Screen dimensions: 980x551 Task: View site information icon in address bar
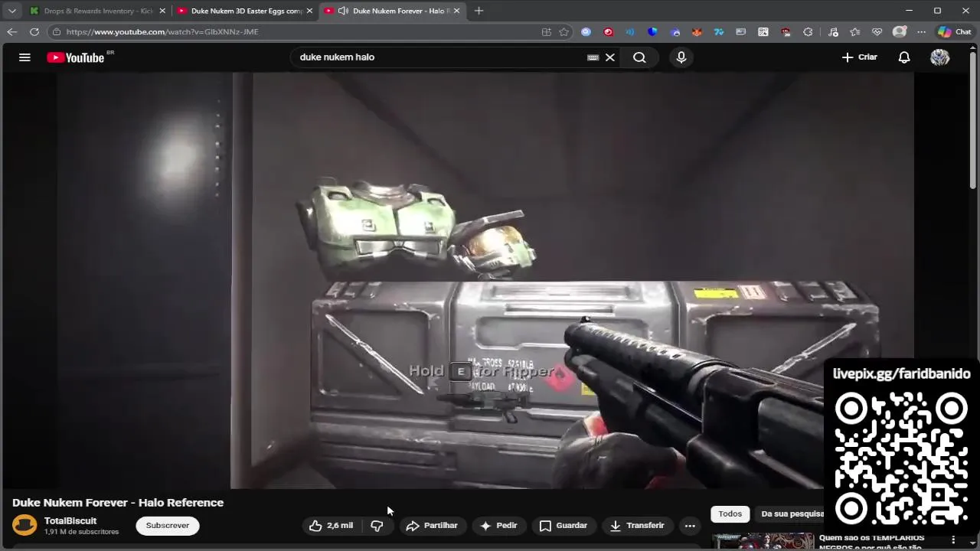(x=56, y=32)
